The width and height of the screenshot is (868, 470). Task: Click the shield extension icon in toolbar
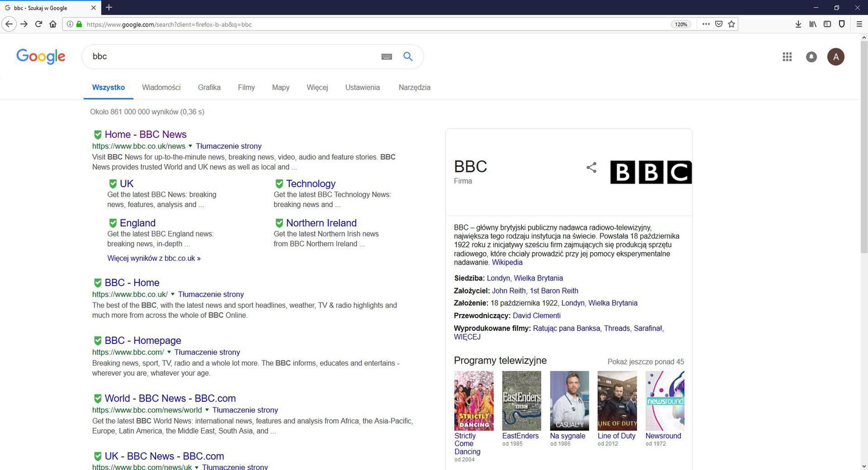coord(842,24)
